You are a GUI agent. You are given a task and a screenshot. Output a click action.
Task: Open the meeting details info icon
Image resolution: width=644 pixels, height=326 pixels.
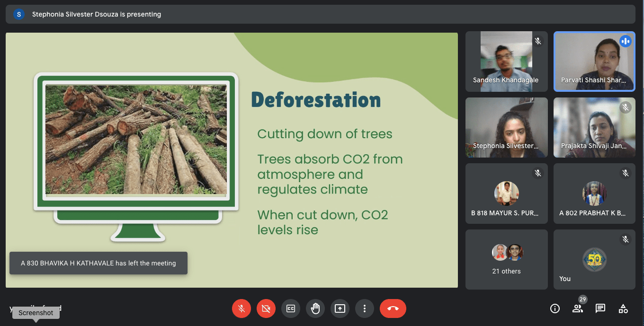click(555, 308)
